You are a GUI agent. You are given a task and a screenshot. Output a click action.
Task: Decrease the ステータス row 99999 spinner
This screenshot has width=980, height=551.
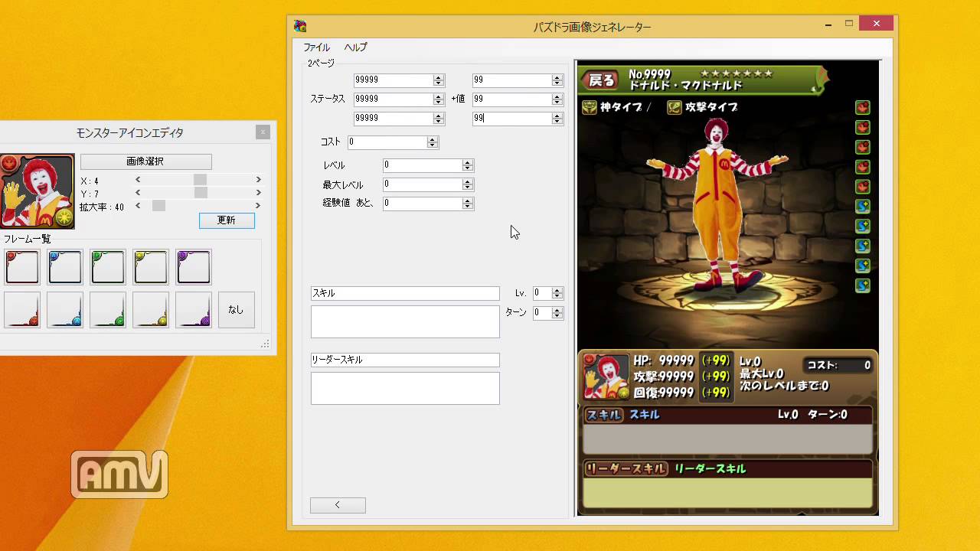coord(439,103)
